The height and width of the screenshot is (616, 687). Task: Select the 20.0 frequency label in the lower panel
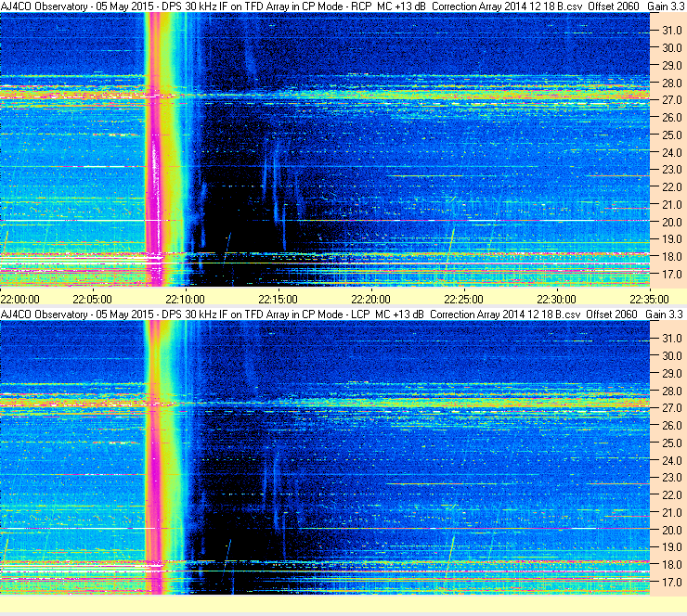(x=671, y=530)
